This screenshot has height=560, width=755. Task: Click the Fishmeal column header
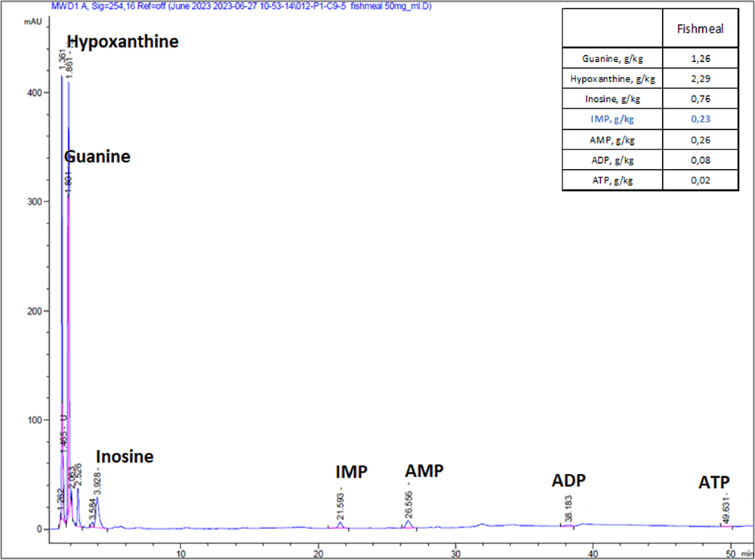[x=698, y=30]
